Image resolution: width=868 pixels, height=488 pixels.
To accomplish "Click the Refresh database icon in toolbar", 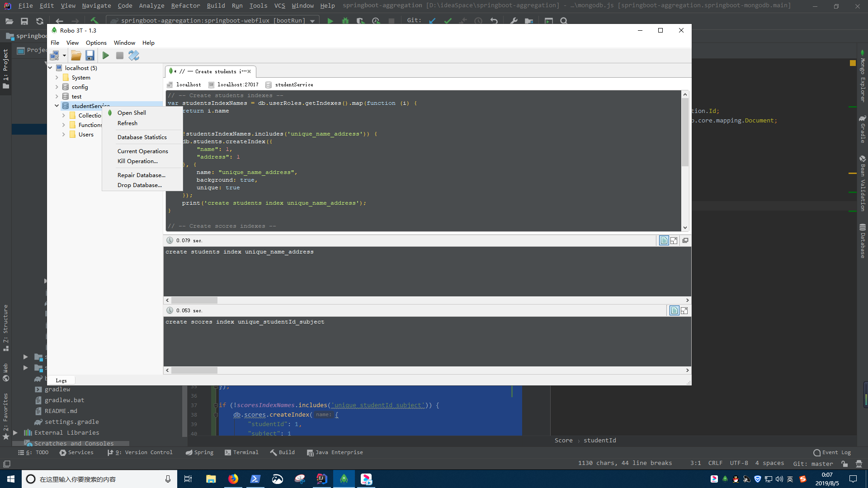I will (x=134, y=55).
